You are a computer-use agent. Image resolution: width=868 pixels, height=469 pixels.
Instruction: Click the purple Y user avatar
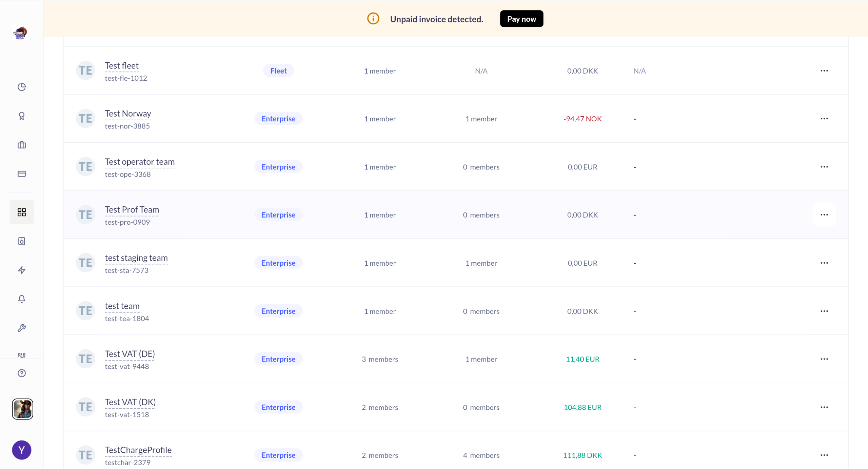point(22,450)
